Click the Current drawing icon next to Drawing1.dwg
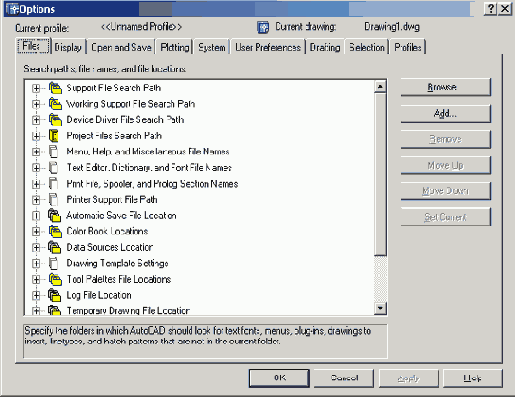Screen dimensions: 515x397 point(263,27)
